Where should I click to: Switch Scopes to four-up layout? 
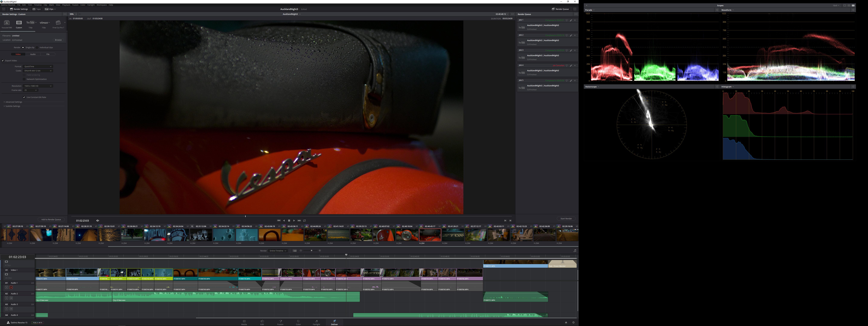[853, 5]
